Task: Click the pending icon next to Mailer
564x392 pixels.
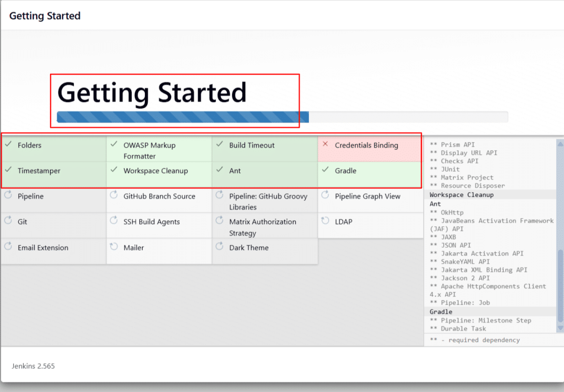Action: pos(114,246)
